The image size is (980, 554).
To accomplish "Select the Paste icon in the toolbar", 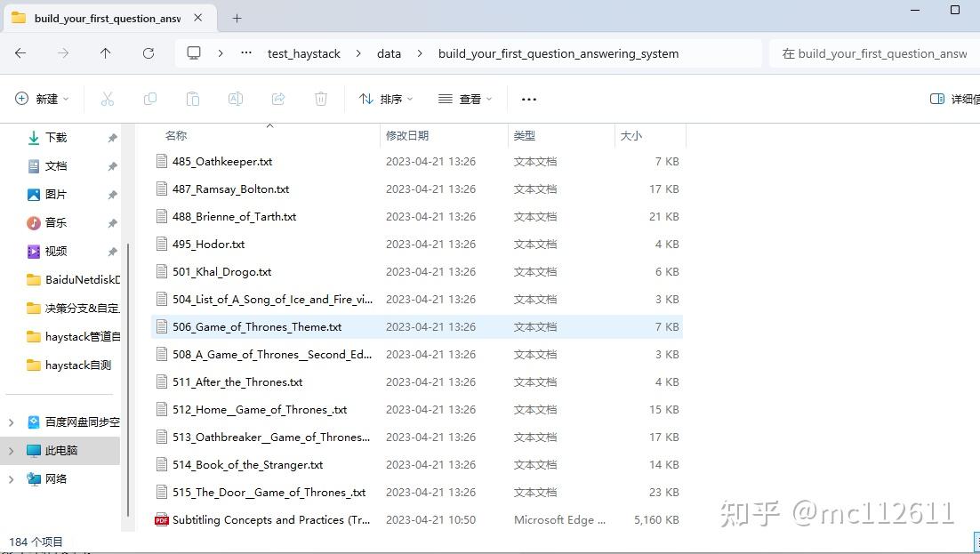I will (193, 99).
